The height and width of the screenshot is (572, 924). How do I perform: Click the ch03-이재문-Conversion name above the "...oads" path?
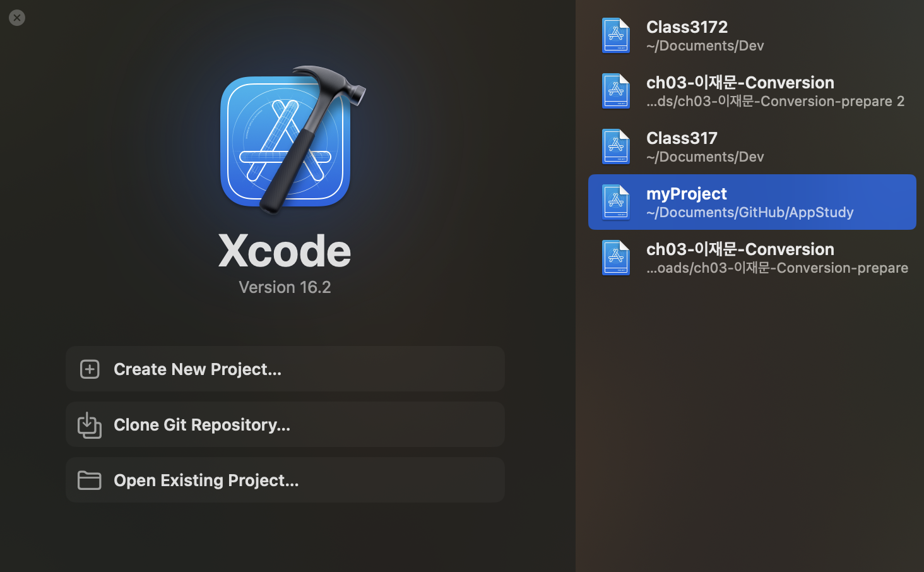pos(740,249)
